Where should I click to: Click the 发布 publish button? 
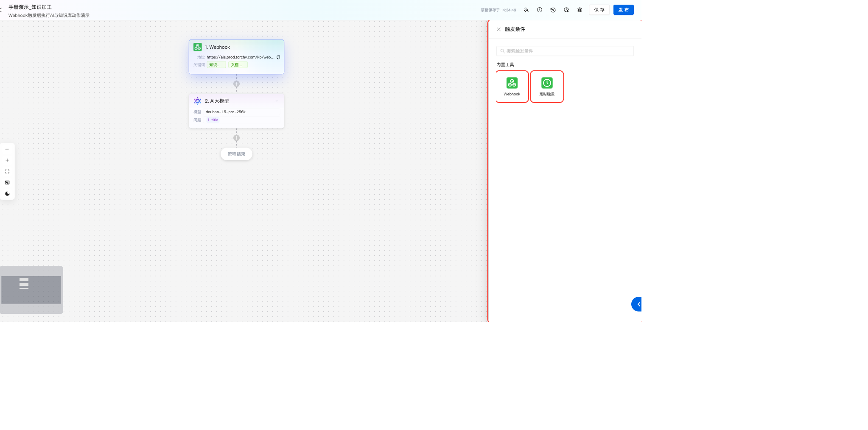[x=623, y=10]
